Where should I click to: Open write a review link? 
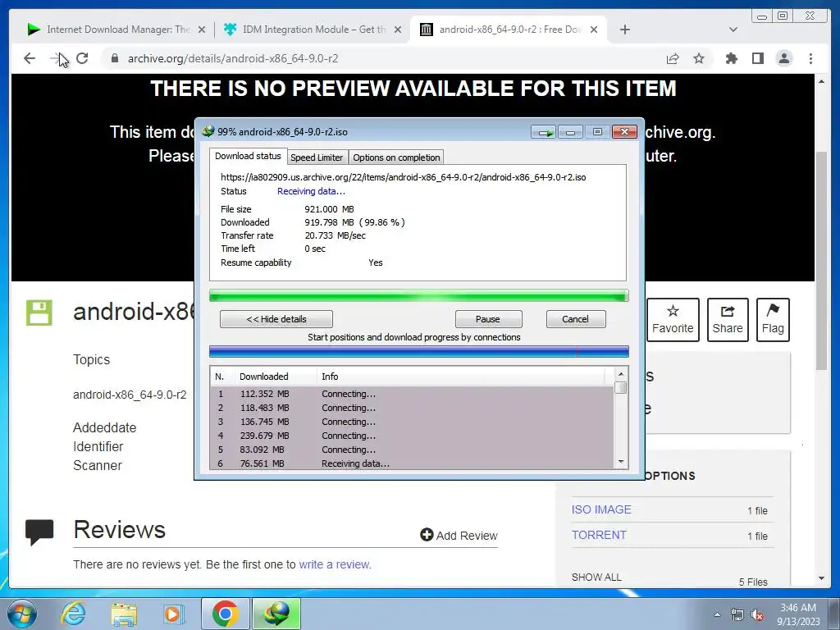pos(335,564)
